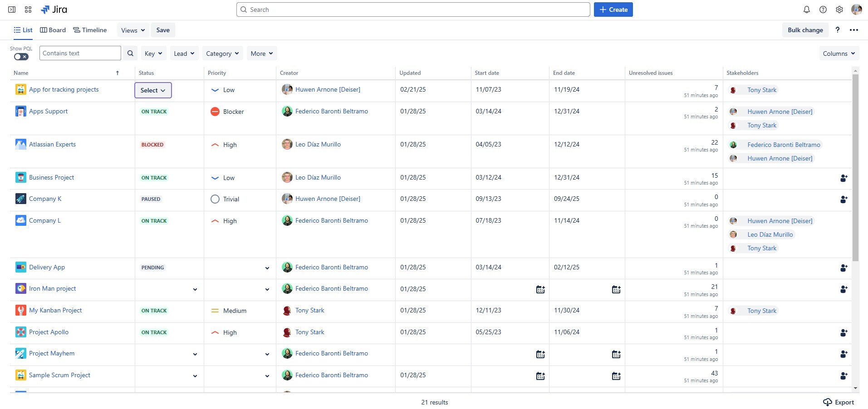Switch to the Board tab

(x=53, y=30)
